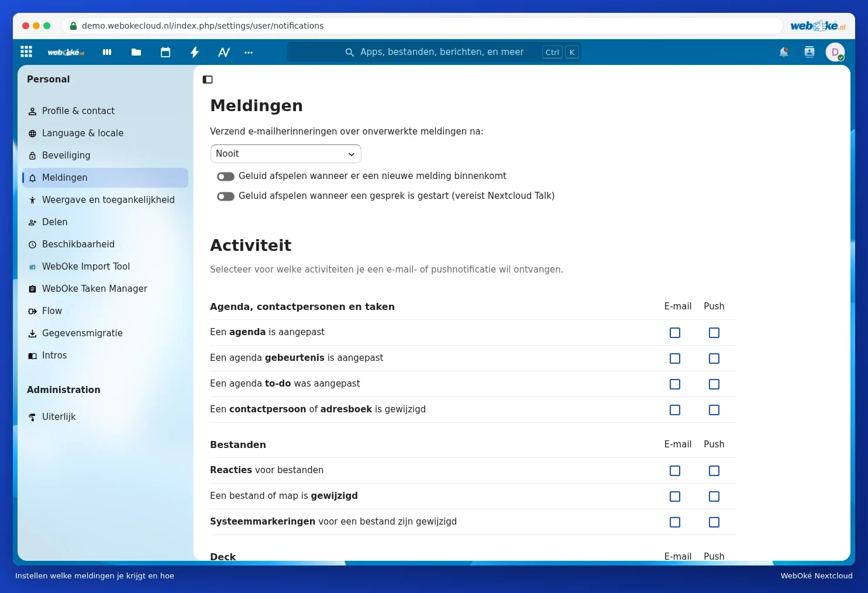
Task: Open the Activity lightning bolt icon
Action: point(195,52)
